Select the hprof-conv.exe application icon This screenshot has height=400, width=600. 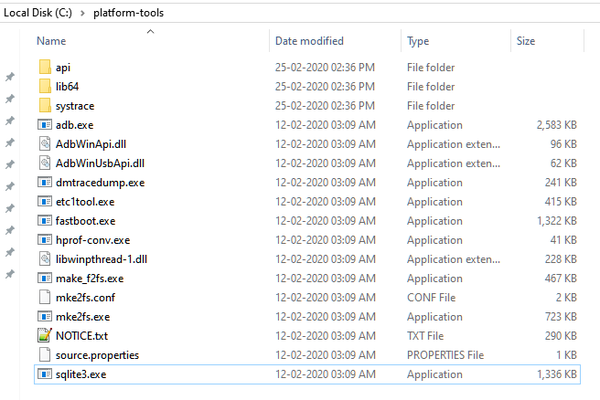coord(45,240)
